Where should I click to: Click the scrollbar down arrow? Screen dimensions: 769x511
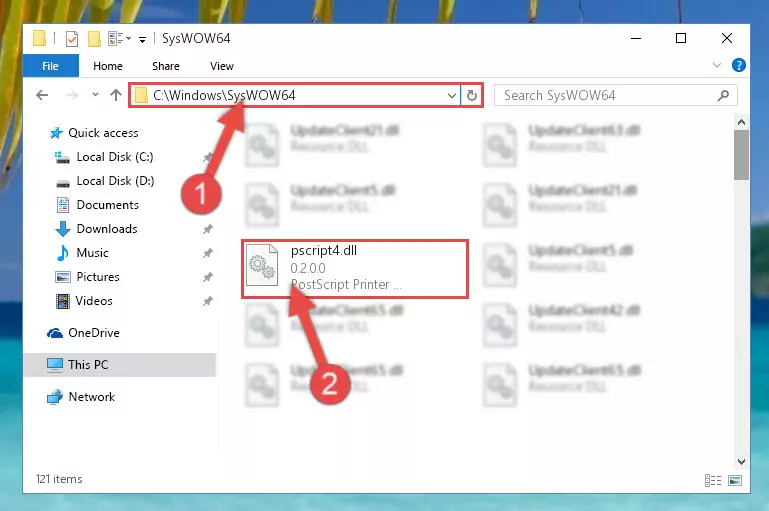coord(741,461)
